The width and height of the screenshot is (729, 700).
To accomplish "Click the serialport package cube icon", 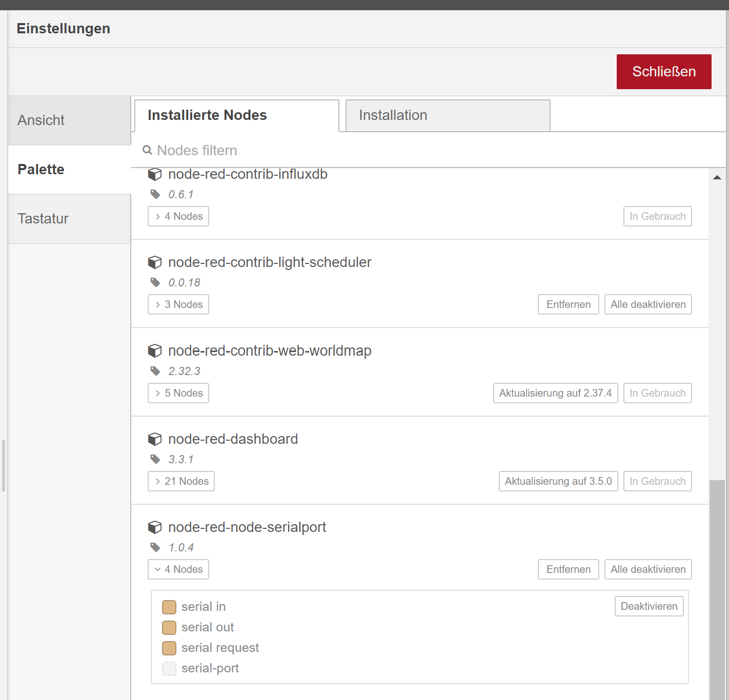I will click(155, 527).
